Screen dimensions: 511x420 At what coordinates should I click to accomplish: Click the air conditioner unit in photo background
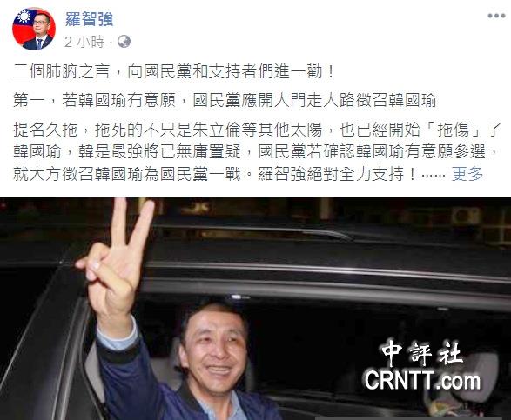click(465, 216)
